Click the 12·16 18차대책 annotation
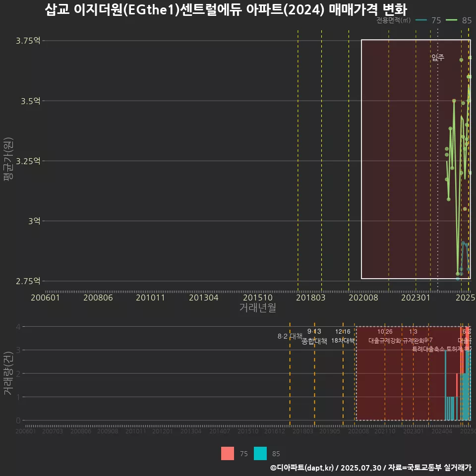476x476 pixels. pyautogui.click(x=343, y=336)
